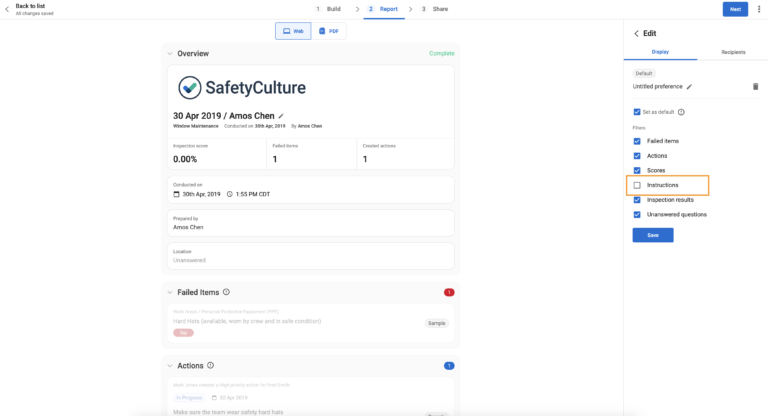Viewport: 768px width, 416px height.
Task: Click the info icon beside Set as default
Action: 681,112
